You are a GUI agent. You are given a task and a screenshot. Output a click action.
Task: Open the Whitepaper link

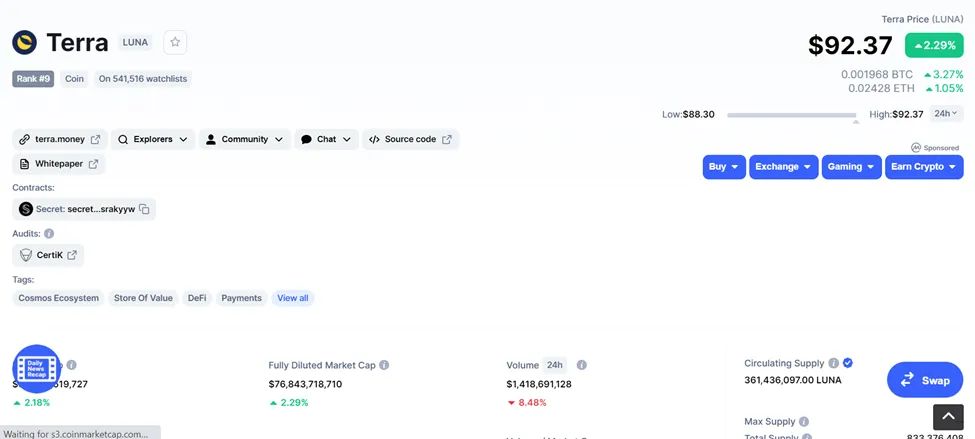(x=58, y=164)
